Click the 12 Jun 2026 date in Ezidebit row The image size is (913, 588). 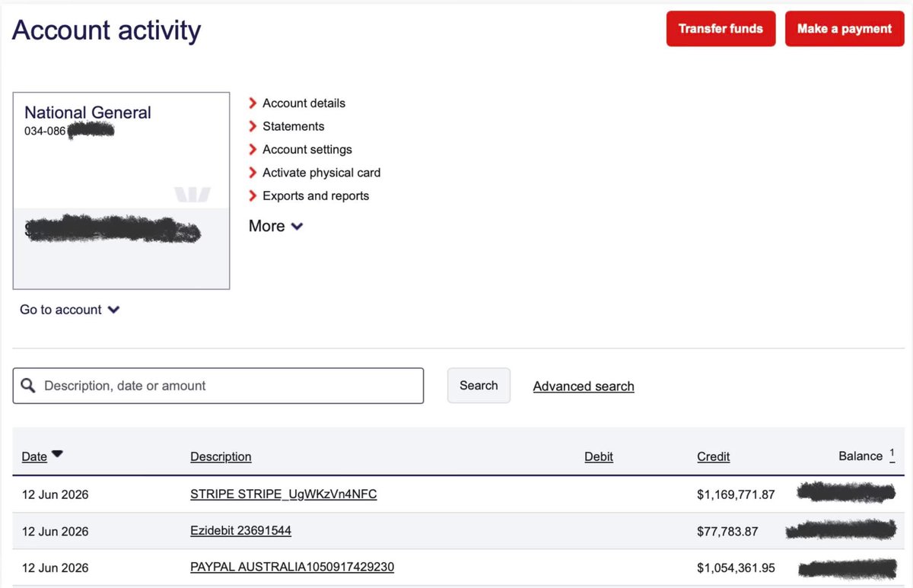click(x=55, y=531)
